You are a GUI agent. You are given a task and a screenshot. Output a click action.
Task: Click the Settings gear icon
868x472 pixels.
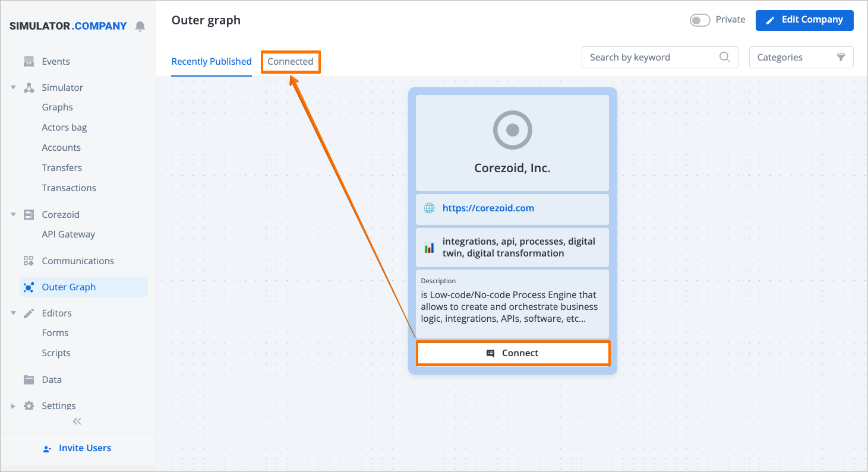(x=29, y=406)
